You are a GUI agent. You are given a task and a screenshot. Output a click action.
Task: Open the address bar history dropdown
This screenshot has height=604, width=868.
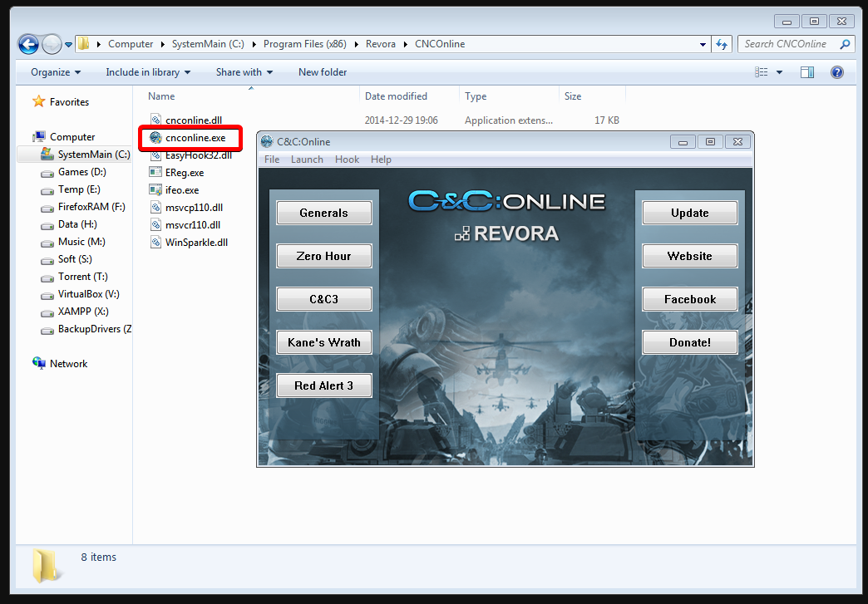pos(703,44)
